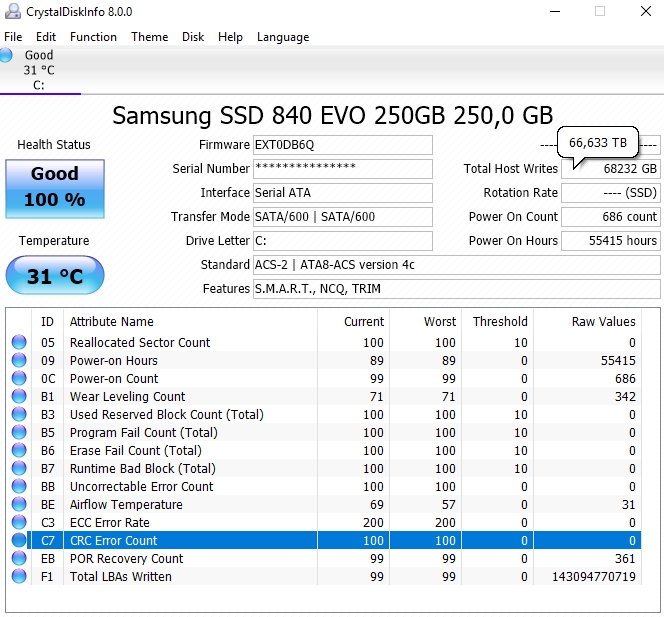This screenshot has width=664, height=617.
Task: Click the 31 °C temperature button
Action: pyautogui.click(x=55, y=275)
